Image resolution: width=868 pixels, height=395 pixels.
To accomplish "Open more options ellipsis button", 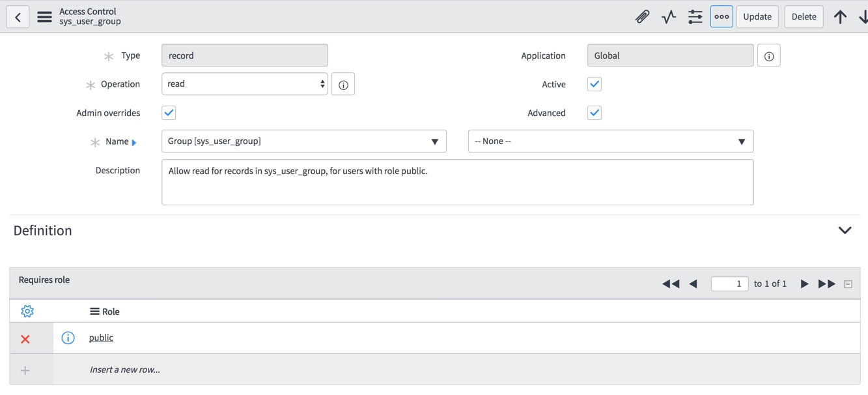I will (x=721, y=17).
